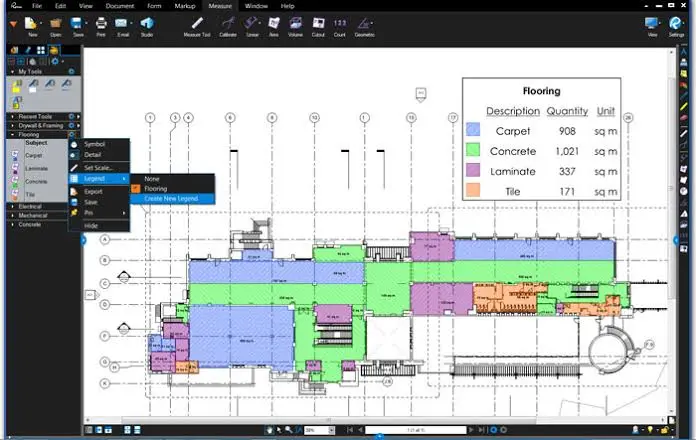Choose Set Scale... in context menu
The height and width of the screenshot is (440, 696).
click(x=99, y=168)
